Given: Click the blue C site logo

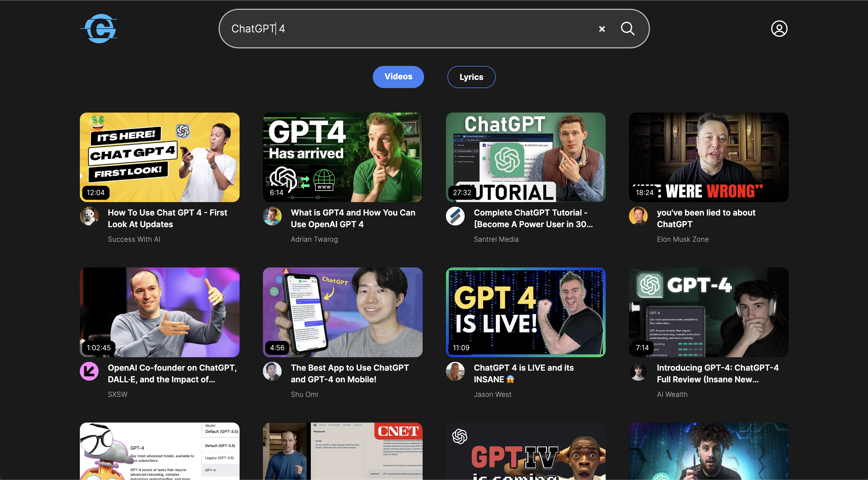Looking at the screenshot, I should click(x=99, y=29).
